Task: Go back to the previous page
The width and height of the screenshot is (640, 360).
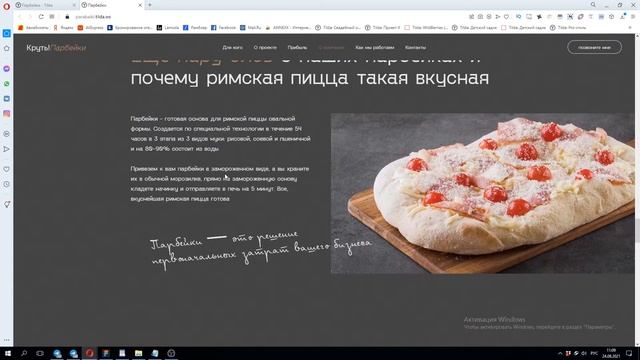Action: [x=20, y=17]
